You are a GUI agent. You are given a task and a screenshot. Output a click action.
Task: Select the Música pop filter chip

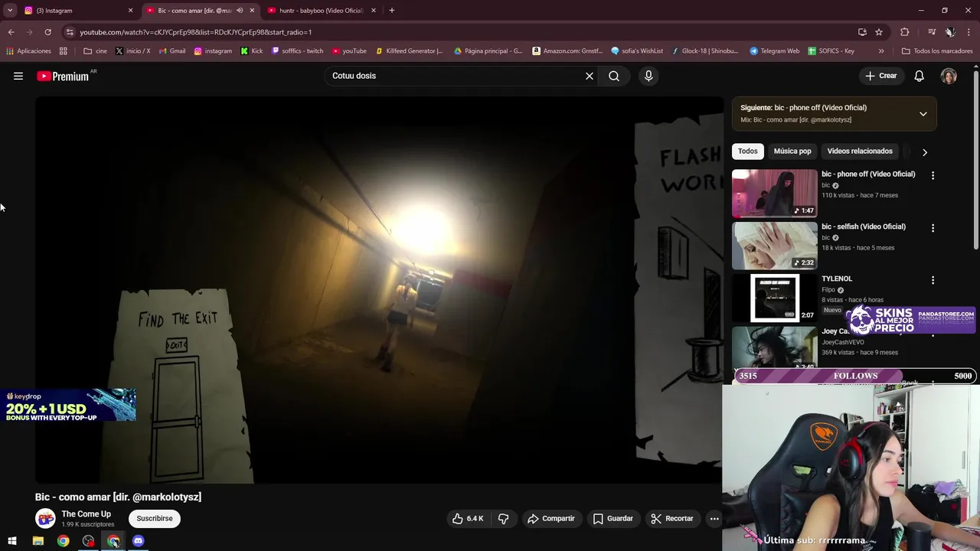(x=792, y=152)
